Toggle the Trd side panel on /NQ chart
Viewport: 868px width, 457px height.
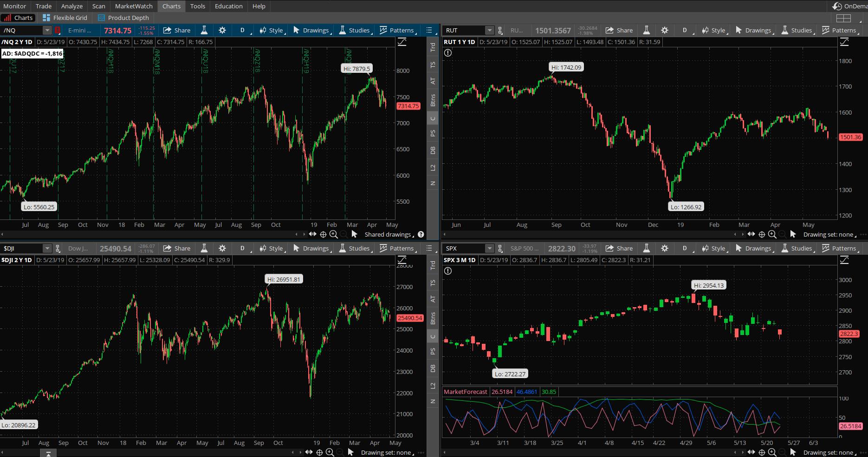point(433,47)
